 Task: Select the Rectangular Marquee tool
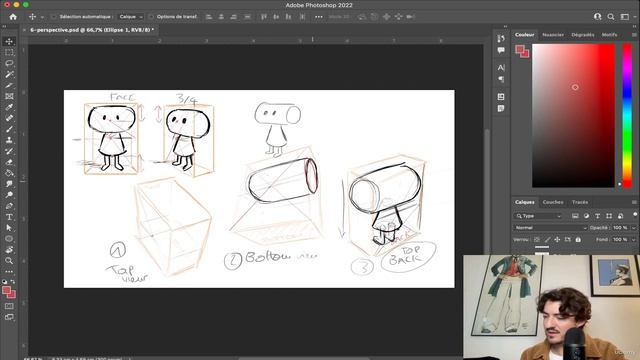click(x=9, y=52)
